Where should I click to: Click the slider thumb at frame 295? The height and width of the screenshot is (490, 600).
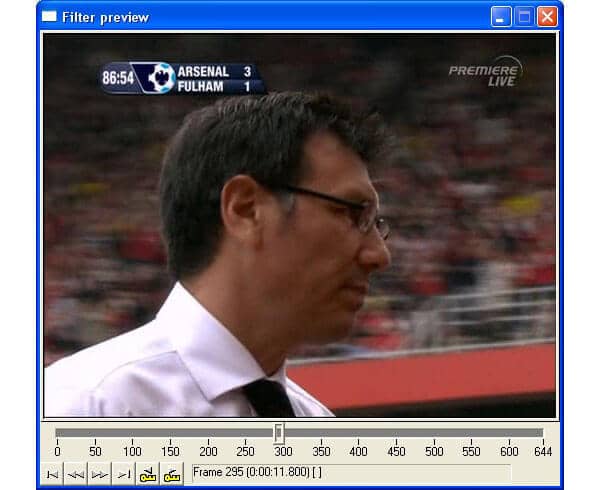[279, 433]
